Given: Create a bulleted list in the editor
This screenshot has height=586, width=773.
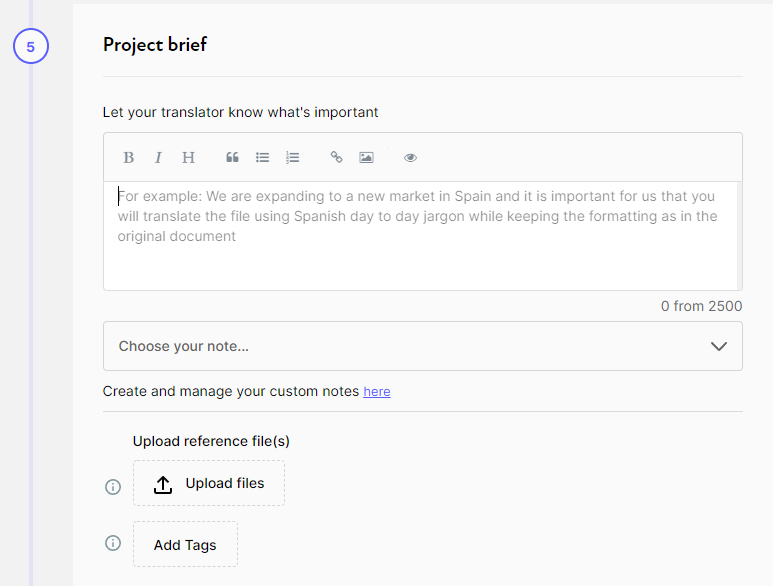Looking at the screenshot, I should point(262,158).
